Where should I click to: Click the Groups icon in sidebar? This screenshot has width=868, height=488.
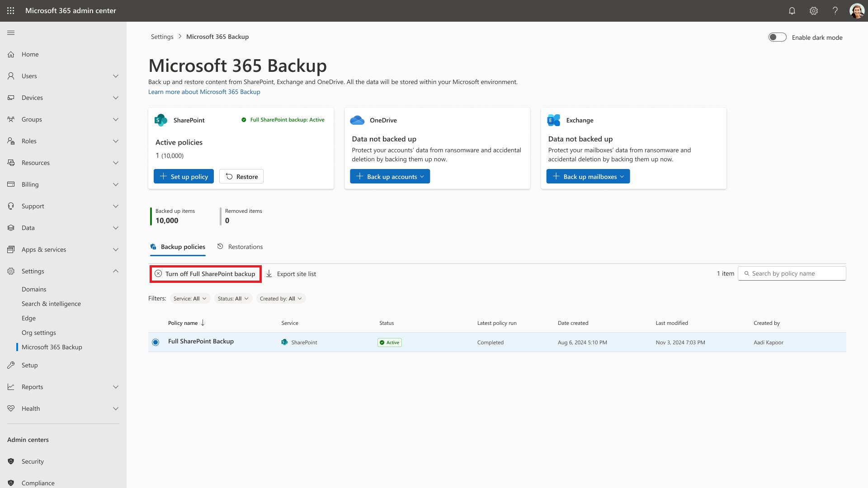point(11,119)
